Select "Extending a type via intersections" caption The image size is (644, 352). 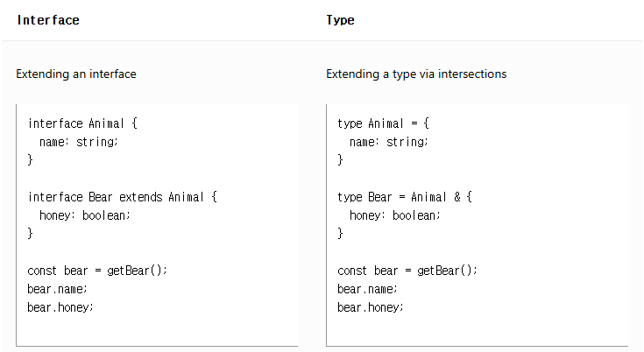click(416, 74)
